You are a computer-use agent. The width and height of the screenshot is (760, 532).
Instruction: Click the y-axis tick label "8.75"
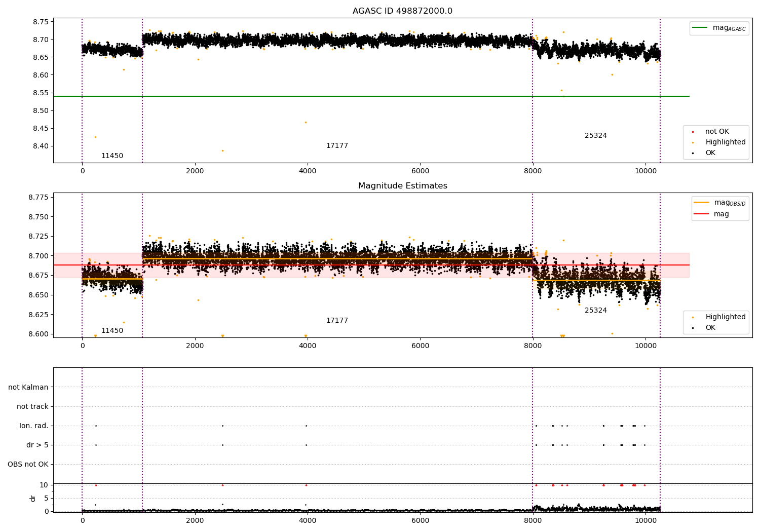tap(41, 22)
